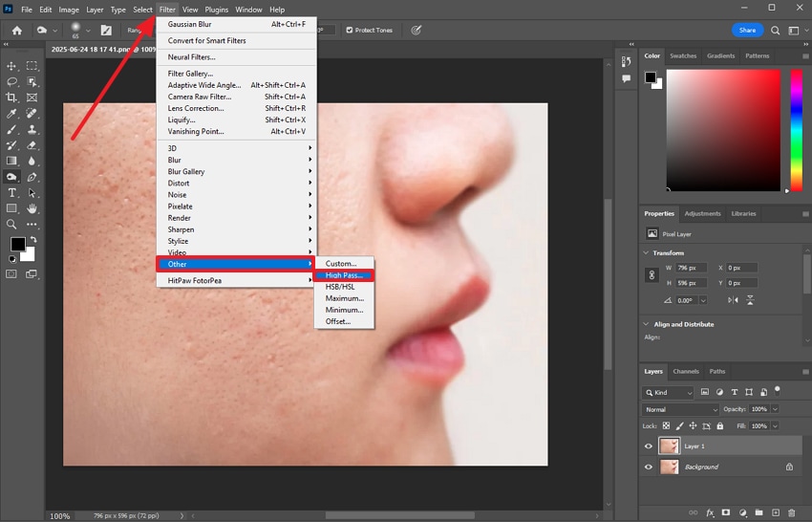The image size is (812, 522).
Task: Collapse the Transform section
Action: (x=646, y=253)
